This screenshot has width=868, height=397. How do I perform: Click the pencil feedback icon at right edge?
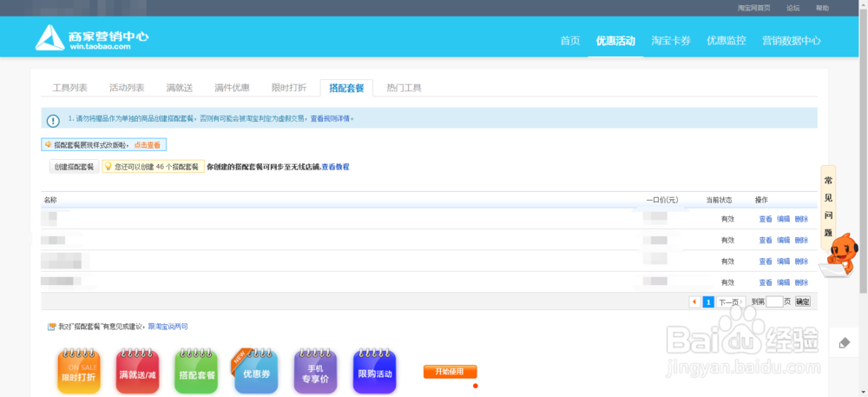[845, 343]
